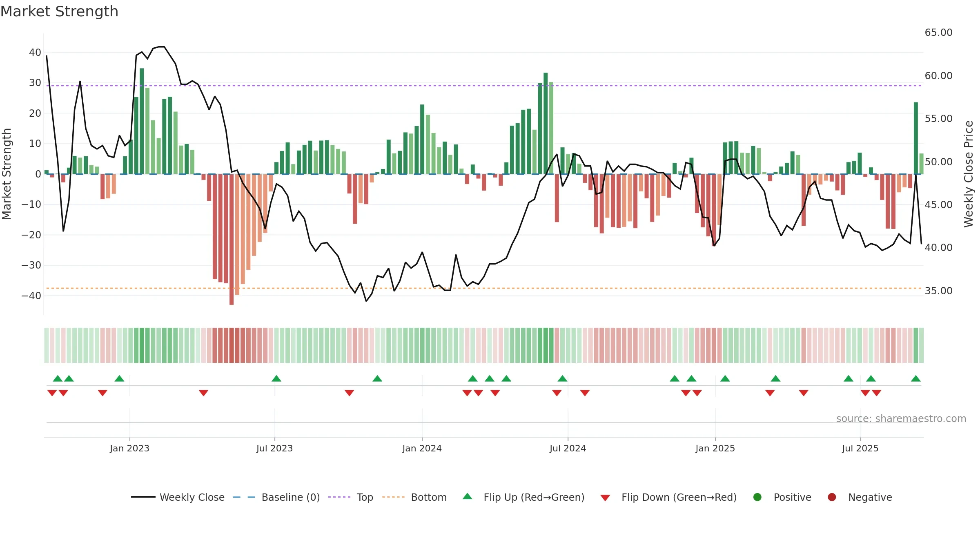Select the rightmost green flip-up triangle marker
Viewport: 980px width, 551px height.
click(x=916, y=378)
